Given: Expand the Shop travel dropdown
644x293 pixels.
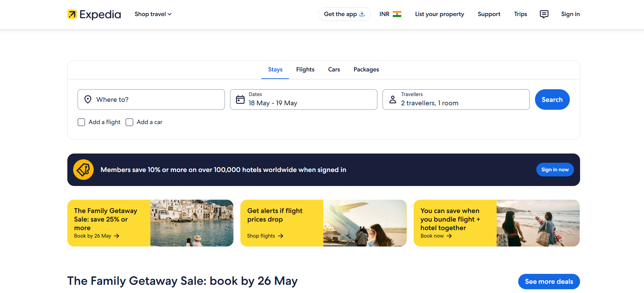Looking at the screenshot, I should coord(153,14).
